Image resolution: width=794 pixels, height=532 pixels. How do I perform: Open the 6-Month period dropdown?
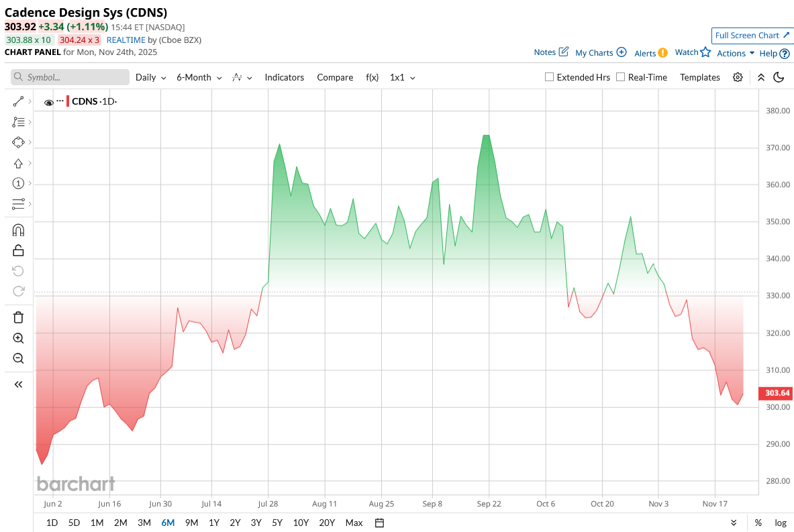click(x=199, y=77)
